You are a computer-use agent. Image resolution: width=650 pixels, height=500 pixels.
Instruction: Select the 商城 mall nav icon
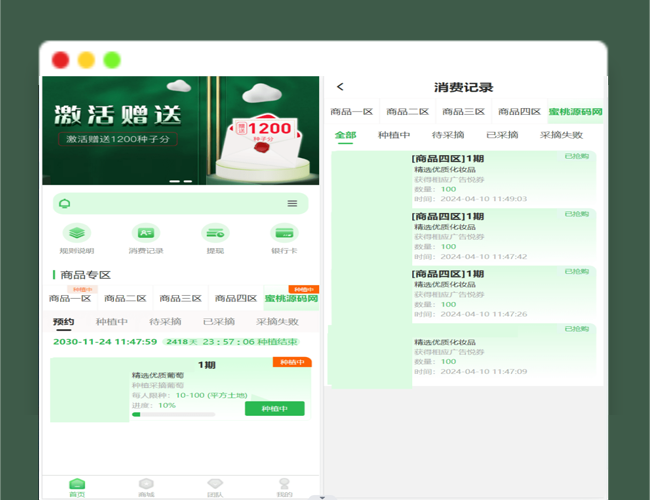(146, 488)
